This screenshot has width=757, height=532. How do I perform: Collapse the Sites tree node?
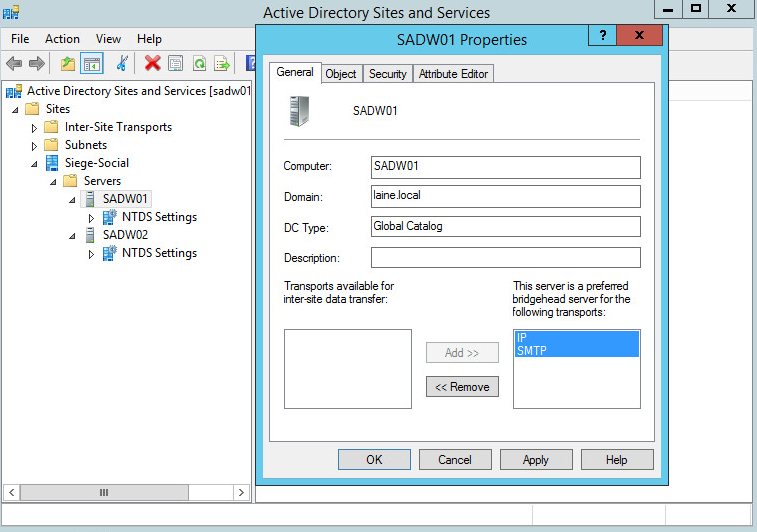15,110
